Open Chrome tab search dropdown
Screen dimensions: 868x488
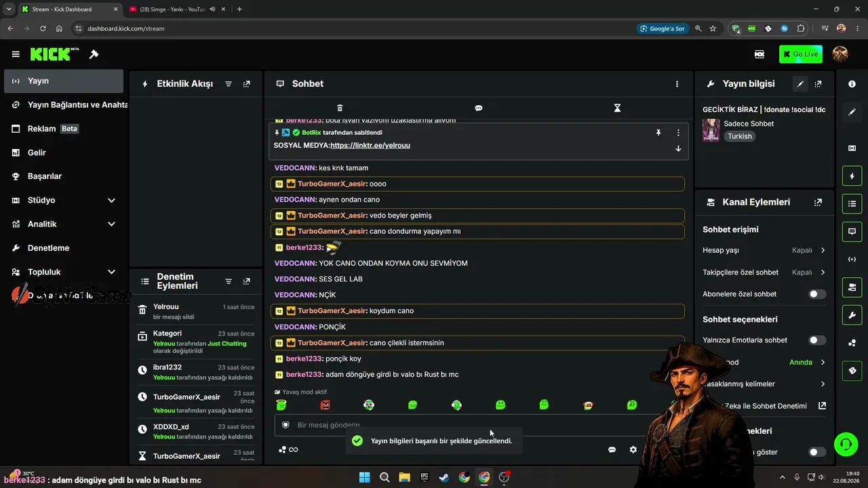pyautogui.click(x=9, y=9)
